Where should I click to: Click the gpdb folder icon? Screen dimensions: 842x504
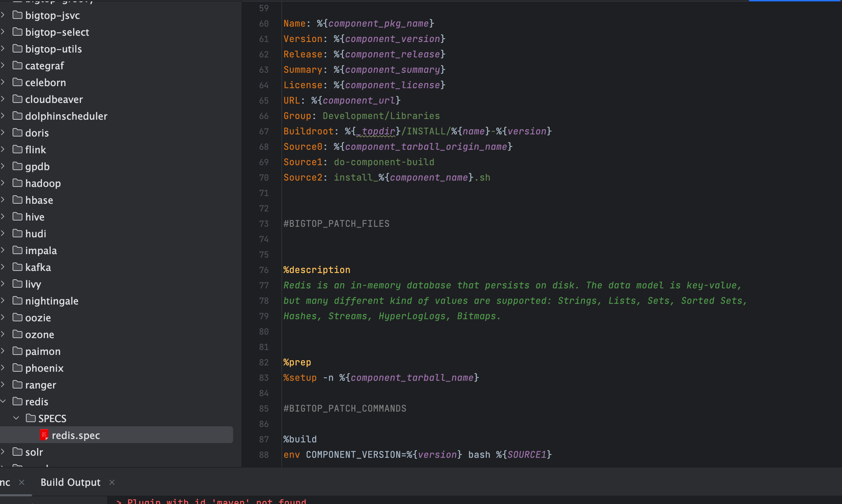17,166
